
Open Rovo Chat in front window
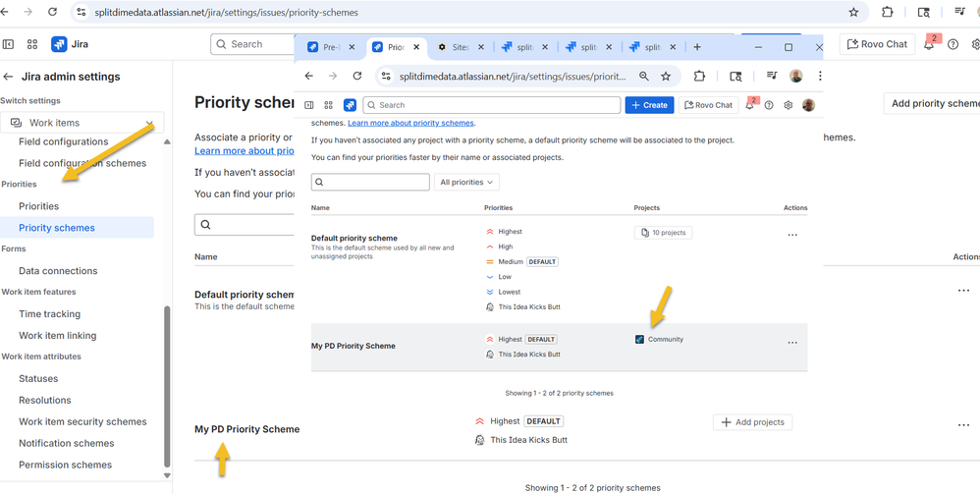709,105
